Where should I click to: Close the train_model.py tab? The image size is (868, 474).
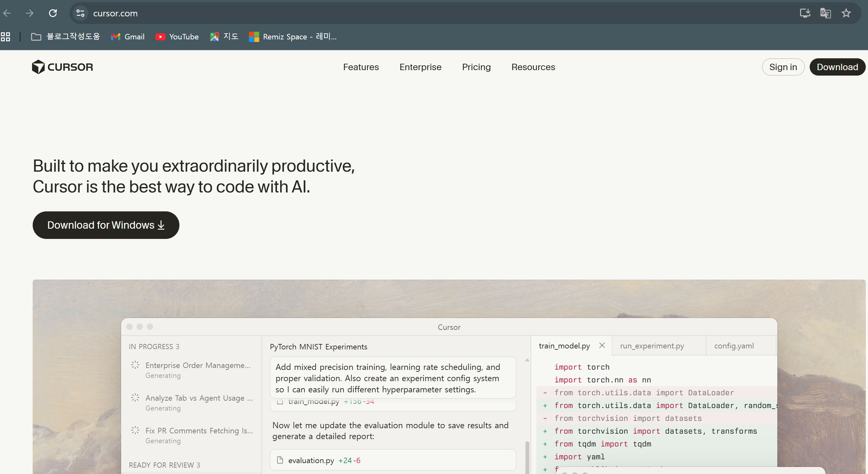(x=602, y=345)
